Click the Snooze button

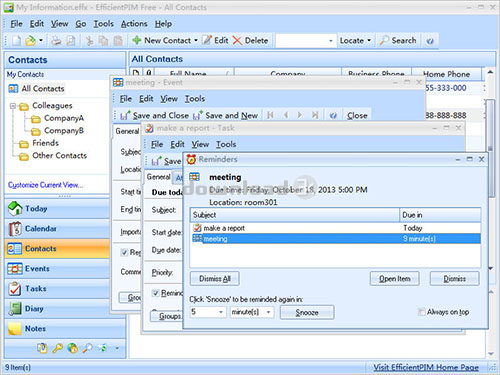(307, 312)
